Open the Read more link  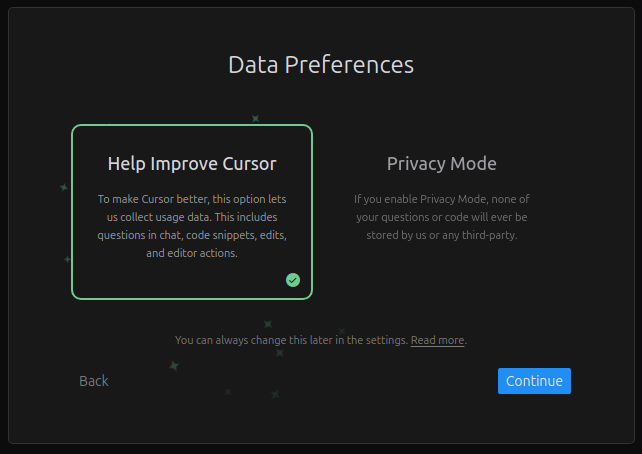(x=437, y=340)
